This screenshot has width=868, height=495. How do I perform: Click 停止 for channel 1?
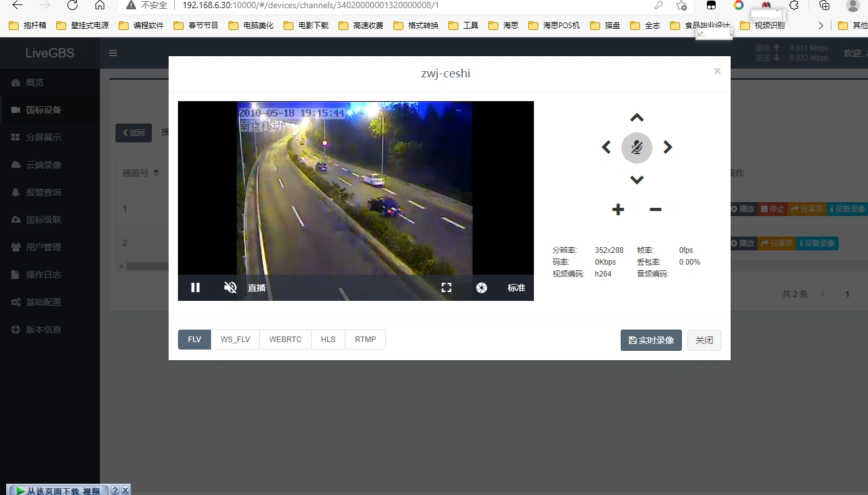[772, 209]
